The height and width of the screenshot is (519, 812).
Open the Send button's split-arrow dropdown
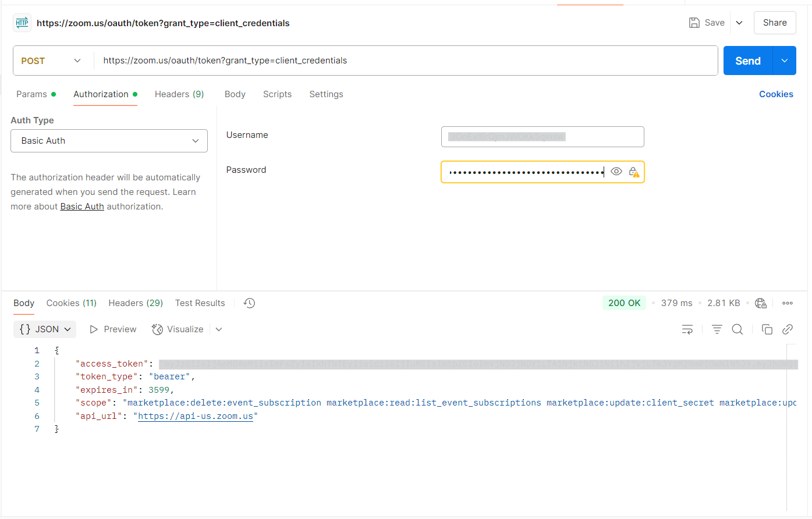[x=785, y=60]
